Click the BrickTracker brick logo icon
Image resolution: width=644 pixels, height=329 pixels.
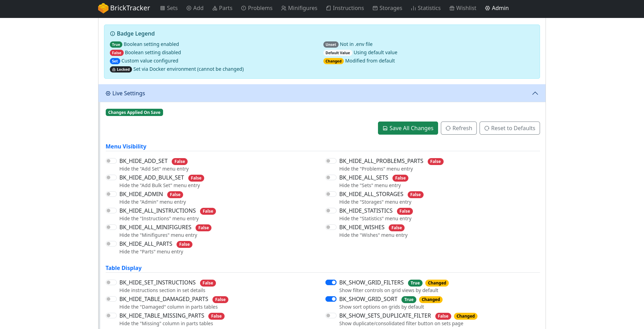[103, 8]
